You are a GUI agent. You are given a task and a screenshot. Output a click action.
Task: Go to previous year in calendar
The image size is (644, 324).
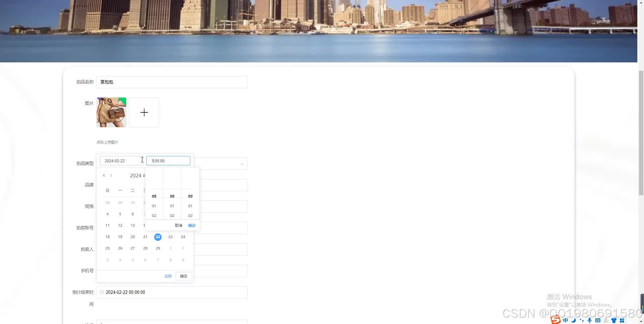click(x=104, y=175)
